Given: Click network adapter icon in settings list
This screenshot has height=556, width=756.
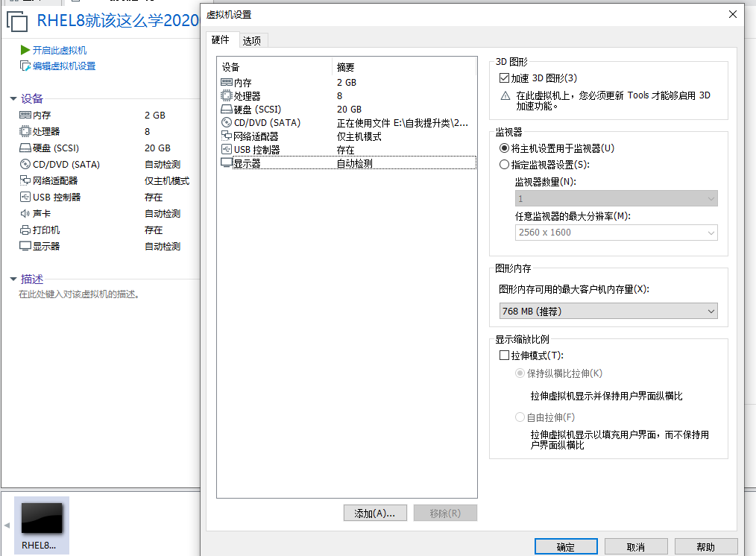Looking at the screenshot, I should [x=227, y=136].
